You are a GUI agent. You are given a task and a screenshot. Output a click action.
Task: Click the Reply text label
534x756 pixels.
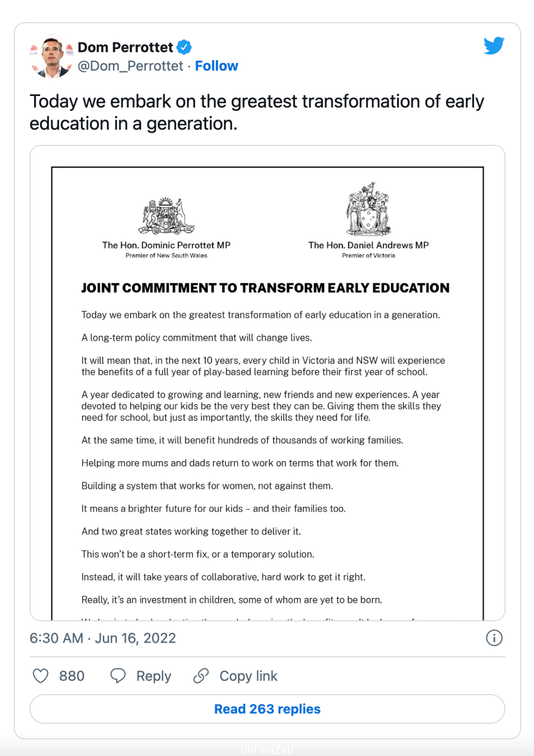(x=154, y=676)
